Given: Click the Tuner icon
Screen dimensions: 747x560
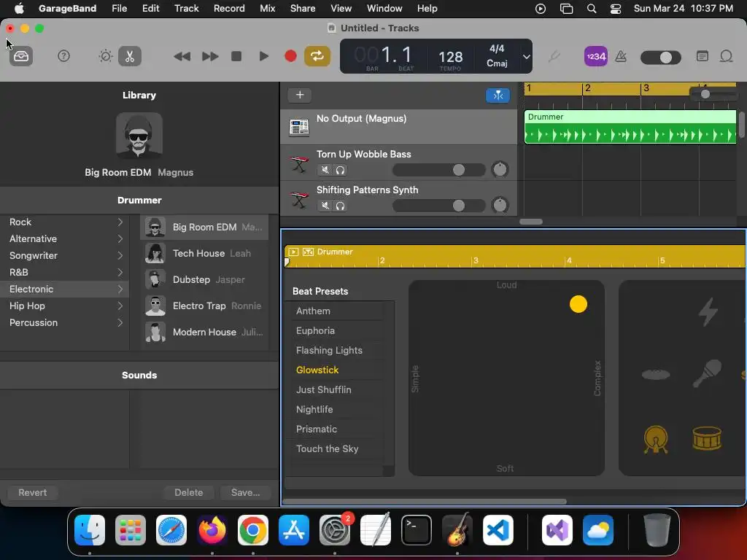Looking at the screenshot, I should point(554,57).
